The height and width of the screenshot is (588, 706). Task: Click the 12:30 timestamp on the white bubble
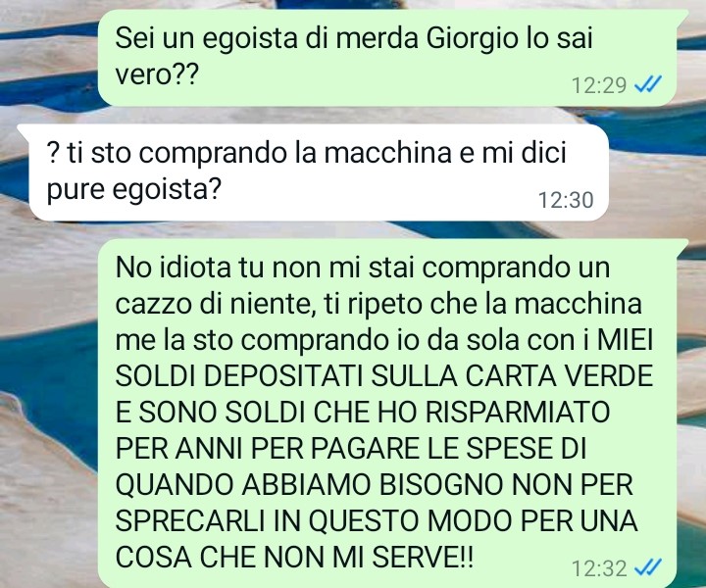click(566, 200)
